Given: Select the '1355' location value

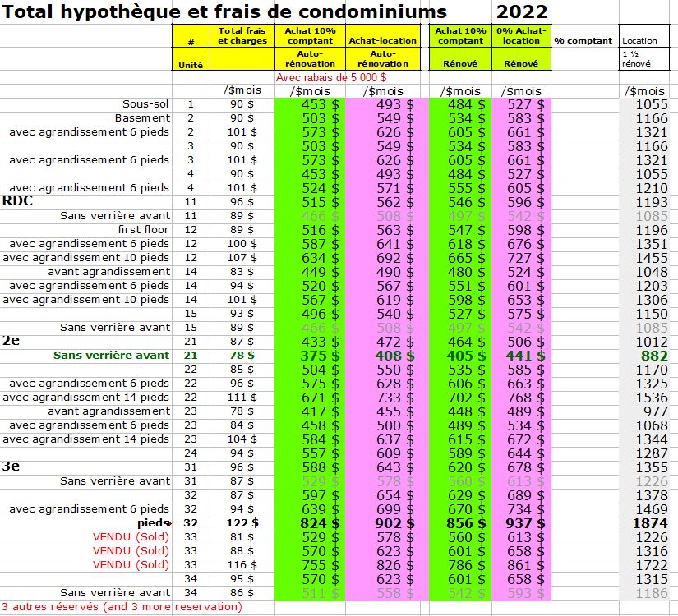Looking at the screenshot, I should 652,467.
